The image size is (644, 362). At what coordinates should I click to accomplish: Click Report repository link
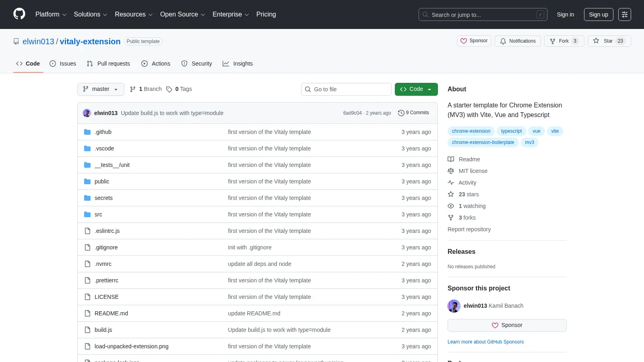[x=469, y=229]
